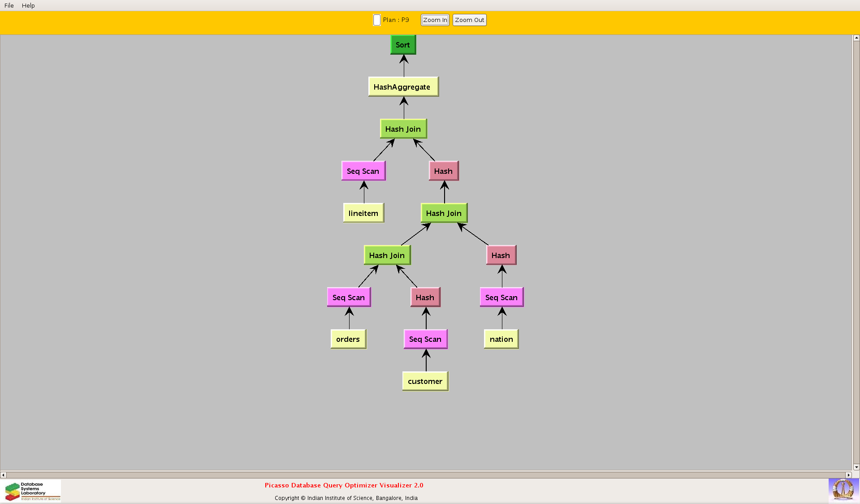Screen dimensions: 860x504
Task: Select the Sort root node
Action: point(403,45)
